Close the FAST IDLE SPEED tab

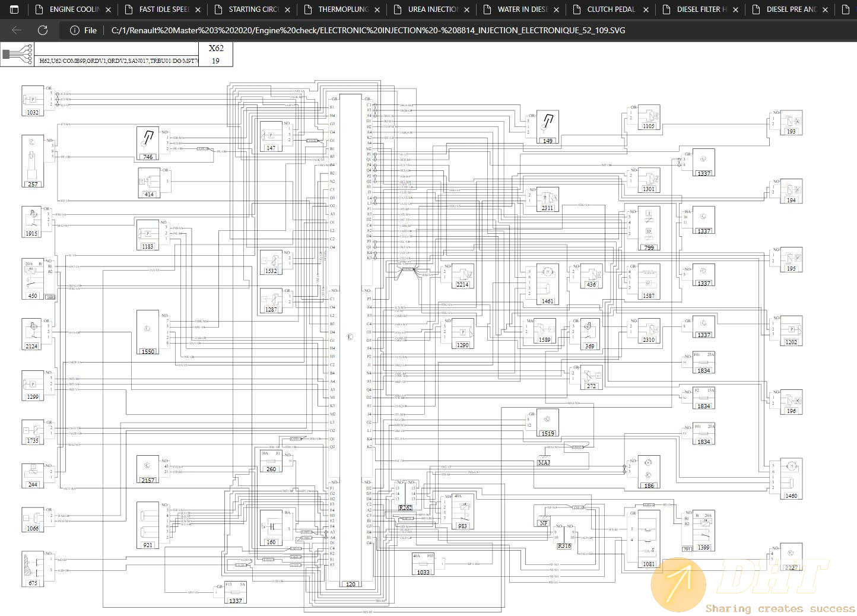coord(198,10)
